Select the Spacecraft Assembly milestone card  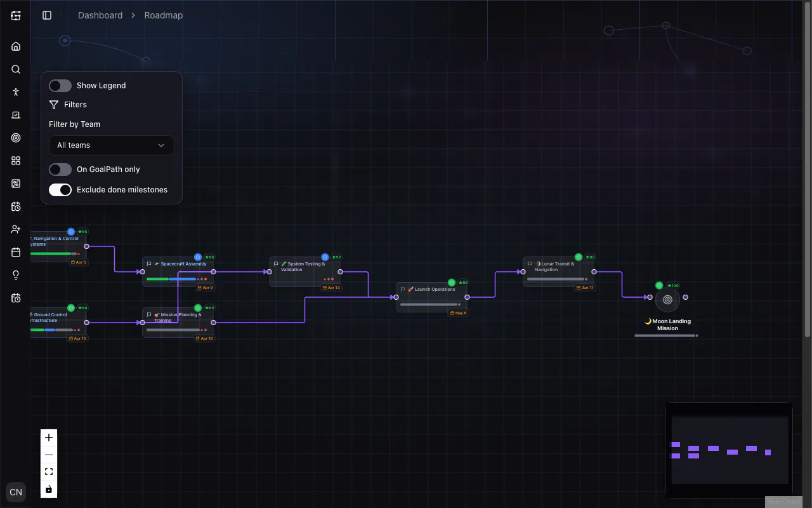(x=178, y=272)
